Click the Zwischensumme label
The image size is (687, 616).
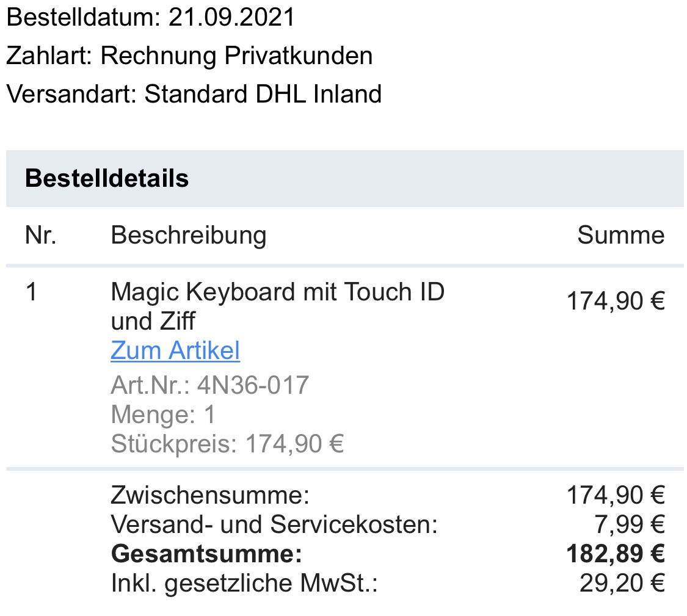[x=210, y=495]
